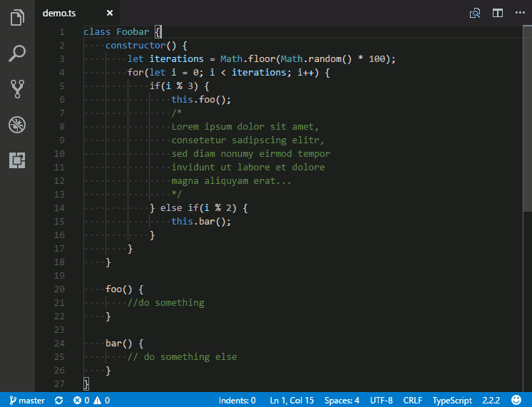Image resolution: width=532 pixels, height=407 pixels.
Task: Click 'consetetur sadipscing elitr,' comment line
Action: [247, 140]
